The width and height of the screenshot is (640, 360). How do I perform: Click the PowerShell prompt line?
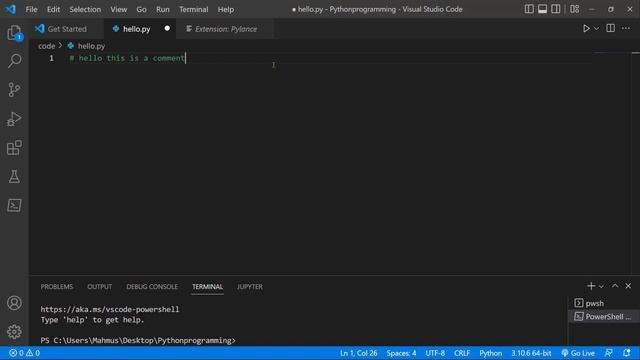[138, 340]
